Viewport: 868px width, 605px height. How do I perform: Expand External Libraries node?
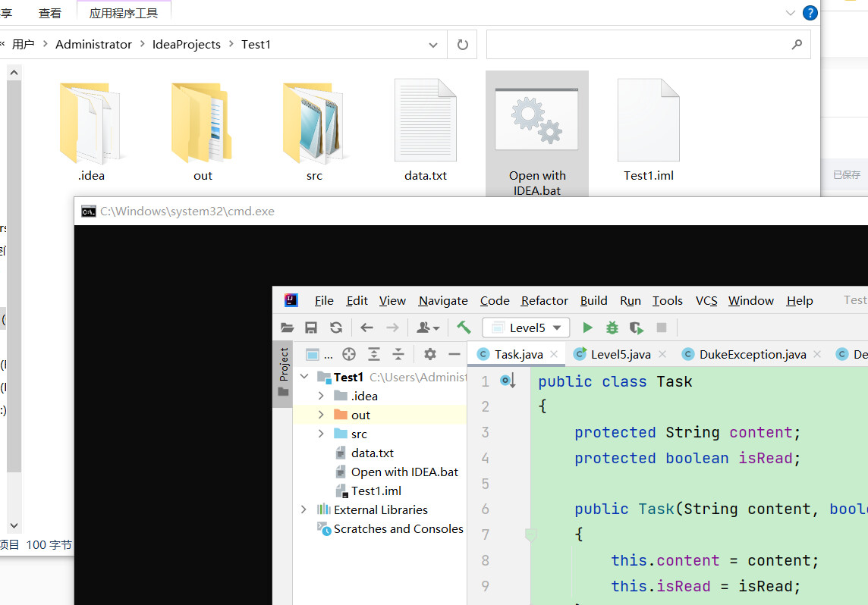click(x=303, y=509)
